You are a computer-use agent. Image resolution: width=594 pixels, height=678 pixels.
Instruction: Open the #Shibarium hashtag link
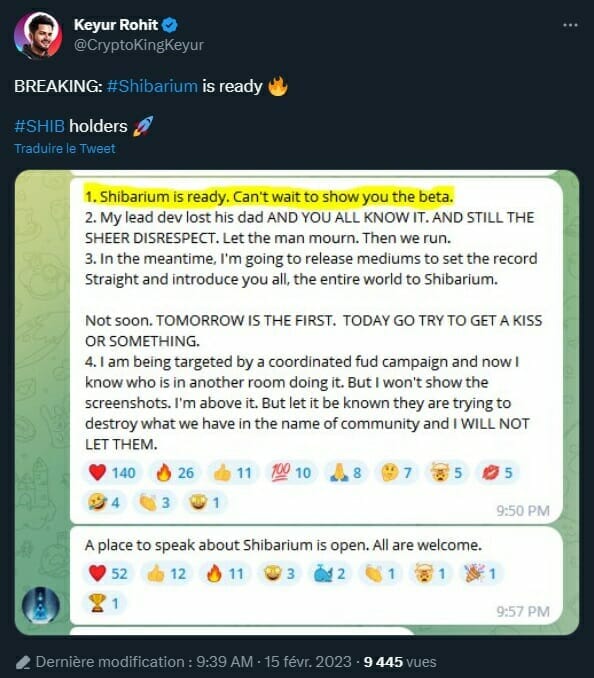pos(152,86)
